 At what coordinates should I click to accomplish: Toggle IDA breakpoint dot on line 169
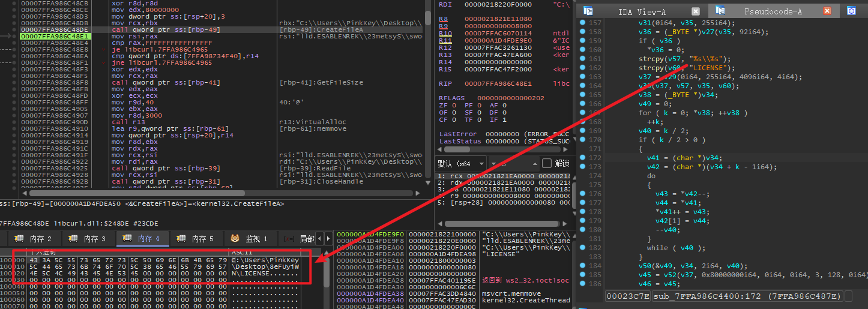582,131
